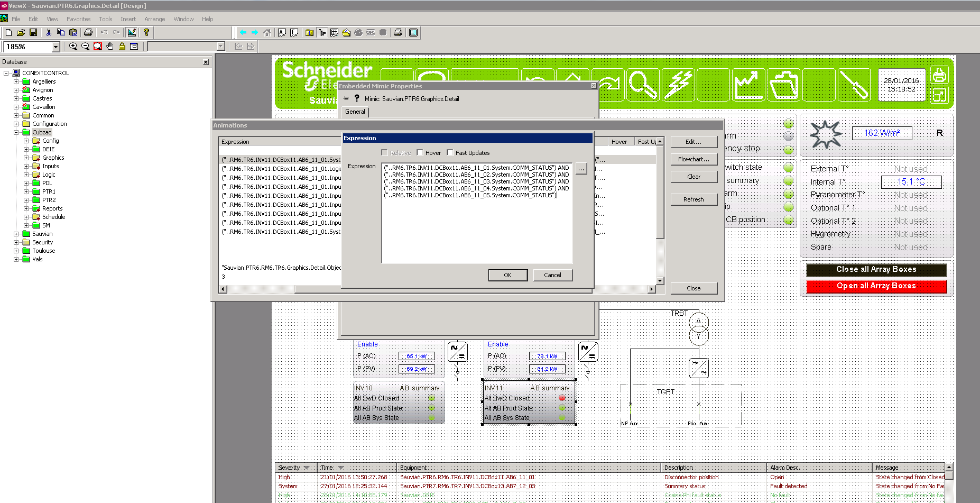Collapse the Cubzac tree node

tap(16, 132)
